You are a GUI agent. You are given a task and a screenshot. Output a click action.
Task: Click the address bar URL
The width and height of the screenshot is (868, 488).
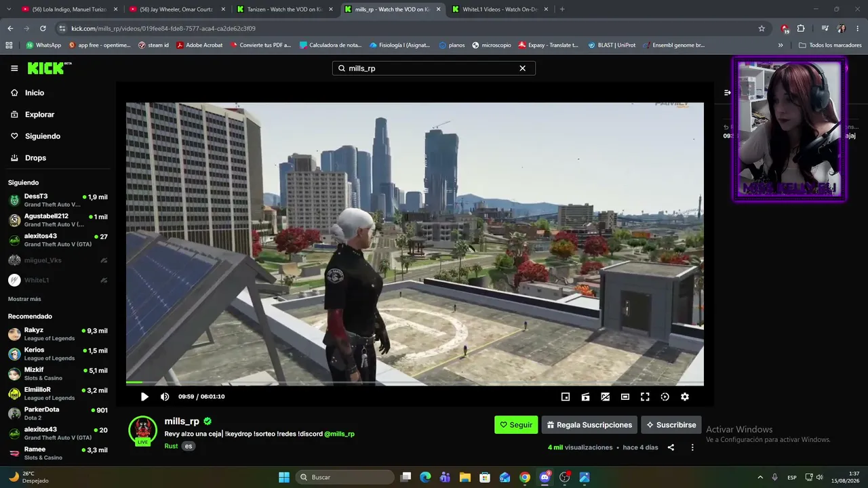(x=163, y=28)
